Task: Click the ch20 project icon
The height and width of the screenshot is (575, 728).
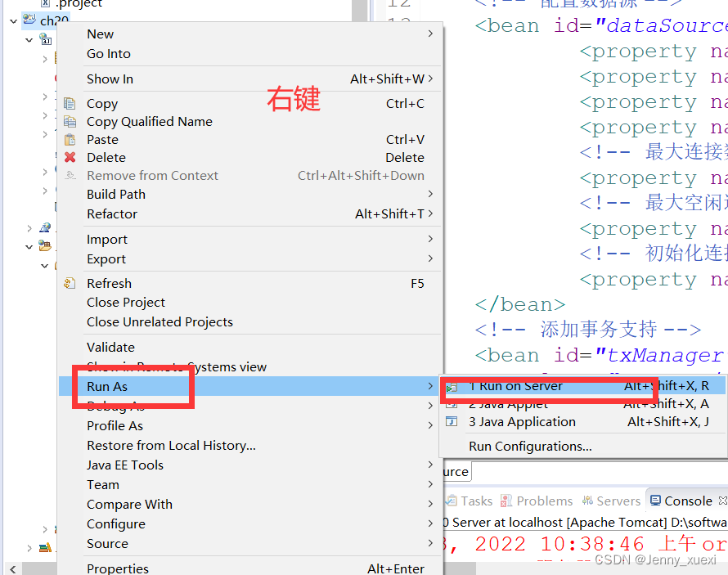Action: (29, 20)
